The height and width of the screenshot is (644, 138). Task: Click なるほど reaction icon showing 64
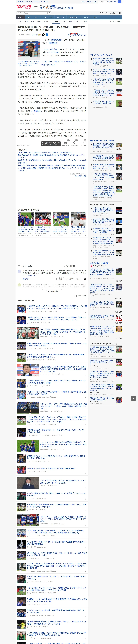[x=67, y=279]
